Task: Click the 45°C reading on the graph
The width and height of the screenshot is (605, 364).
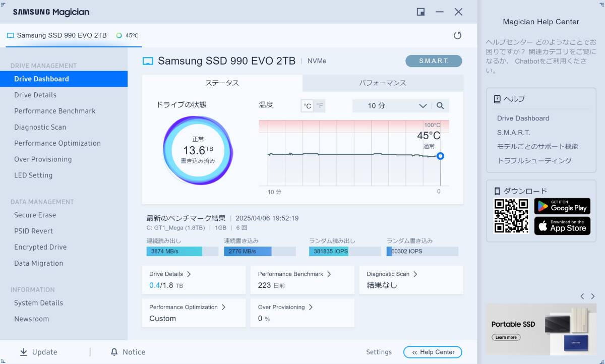Action: [x=429, y=136]
